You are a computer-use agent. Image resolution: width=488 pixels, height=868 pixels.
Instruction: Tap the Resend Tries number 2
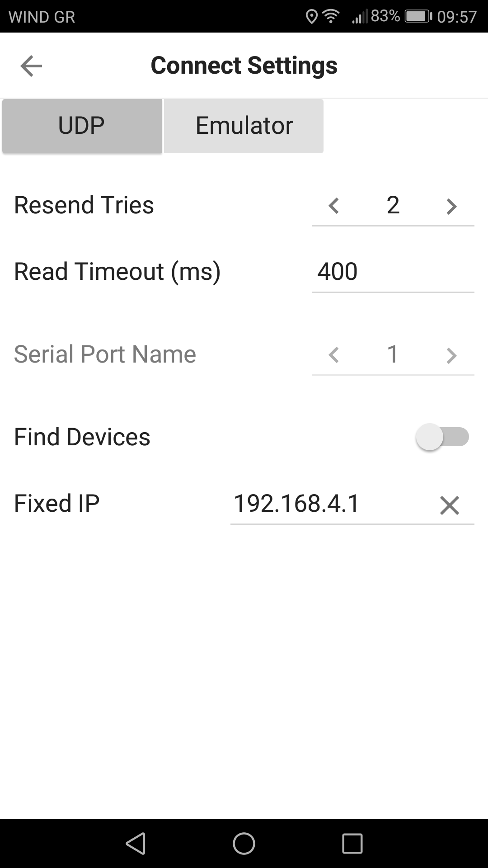point(393,205)
